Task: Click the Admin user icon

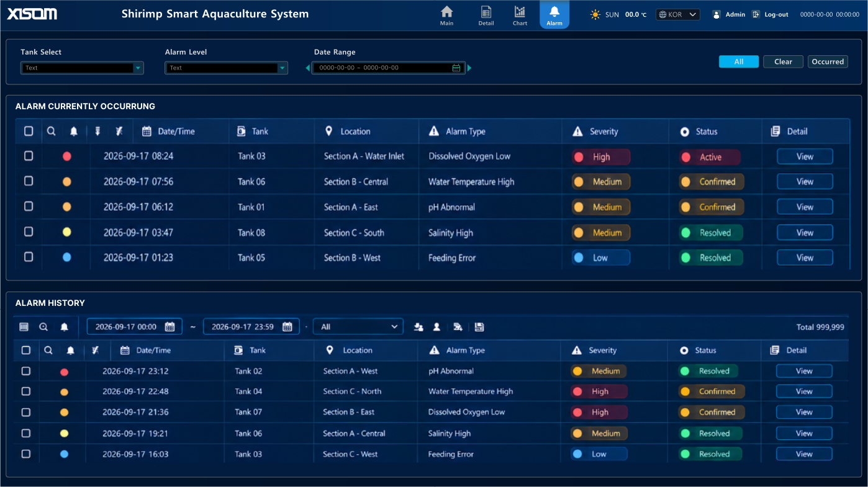Action: (x=717, y=14)
